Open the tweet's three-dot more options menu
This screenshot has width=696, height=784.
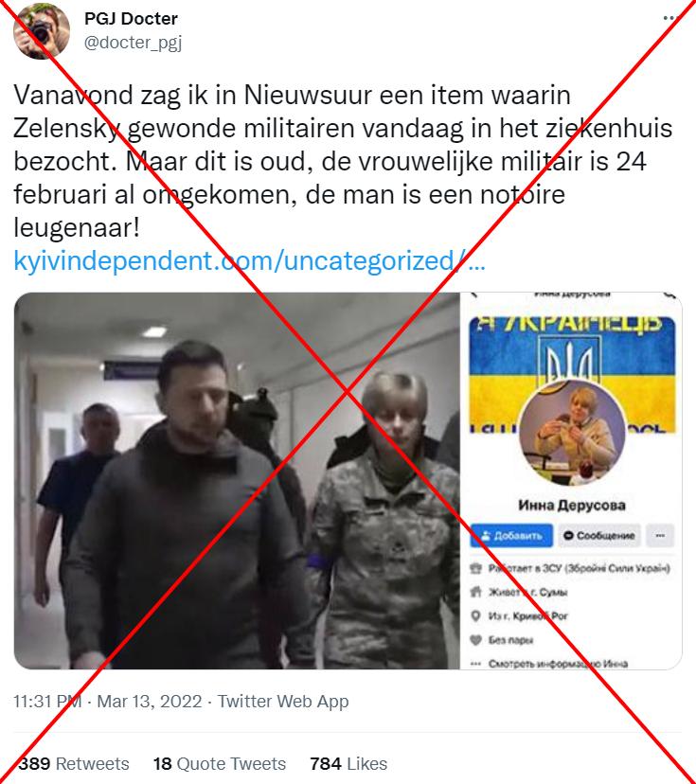pyautogui.click(x=670, y=18)
